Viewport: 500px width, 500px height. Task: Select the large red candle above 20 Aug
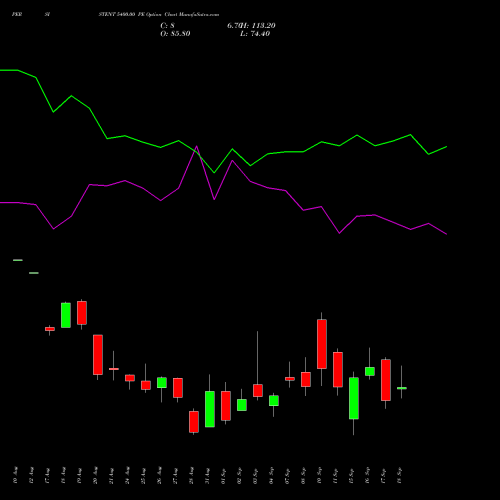[98, 355]
